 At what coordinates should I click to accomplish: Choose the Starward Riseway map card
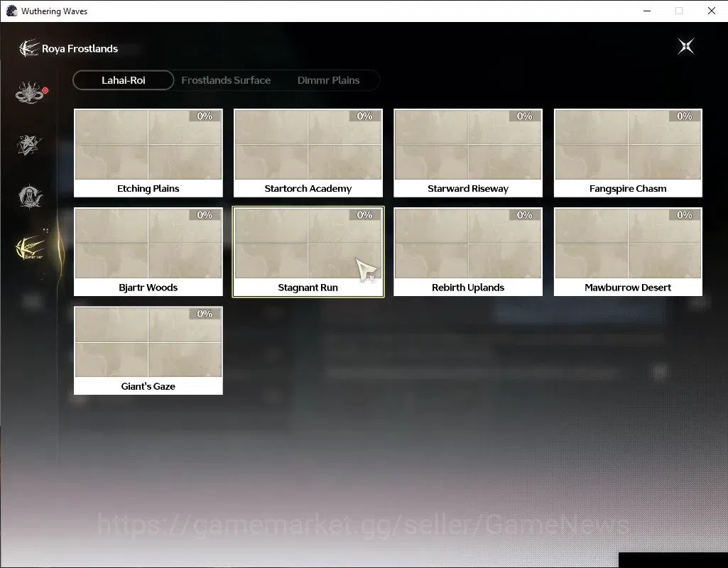pos(468,153)
